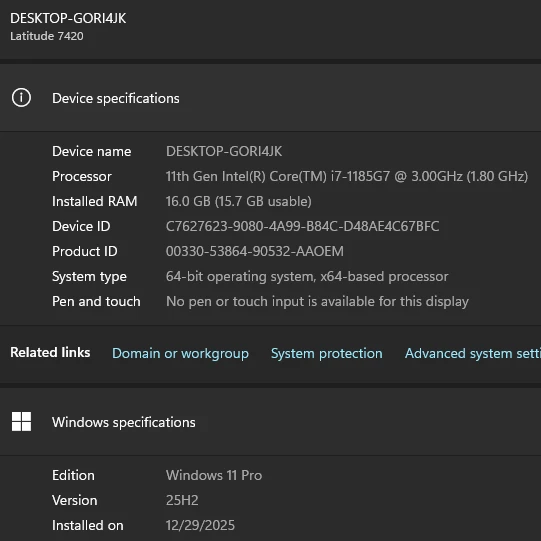Click the Latitude 7420 model text

(47, 36)
